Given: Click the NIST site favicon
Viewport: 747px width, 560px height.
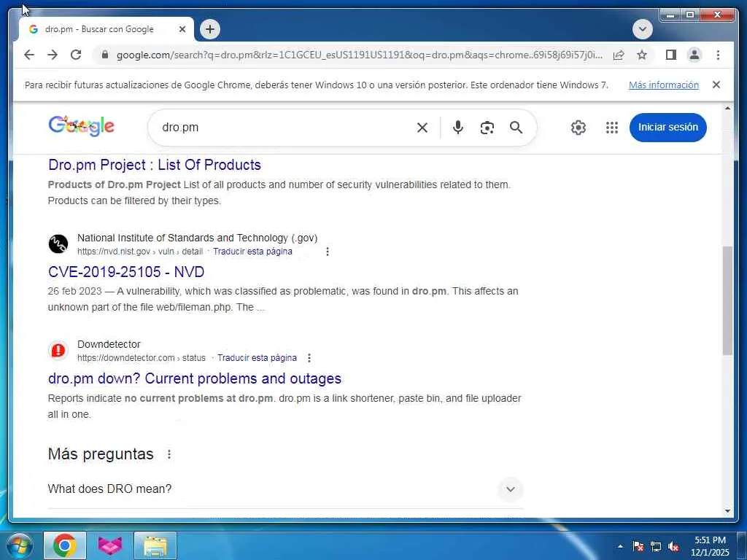Looking at the screenshot, I should pyautogui.click(x=58, y=244).
